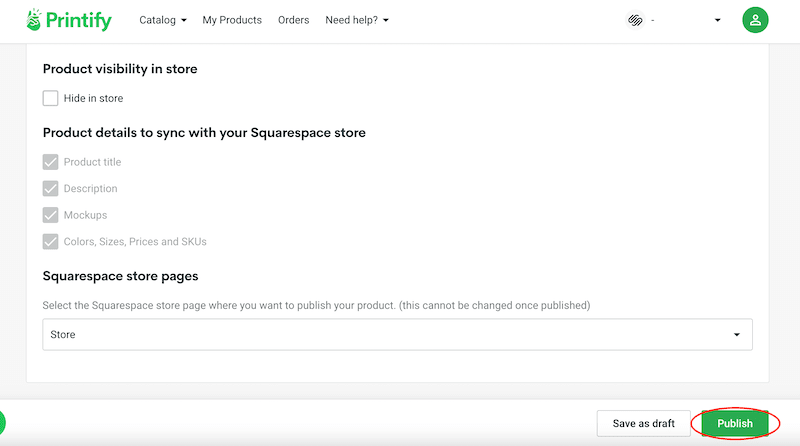
Task: Tick the Hide in store checkbox
Action: (x=51, y=98)
